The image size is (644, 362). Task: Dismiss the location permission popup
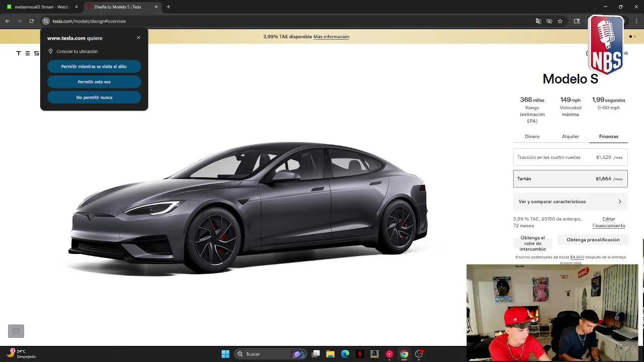138,38
